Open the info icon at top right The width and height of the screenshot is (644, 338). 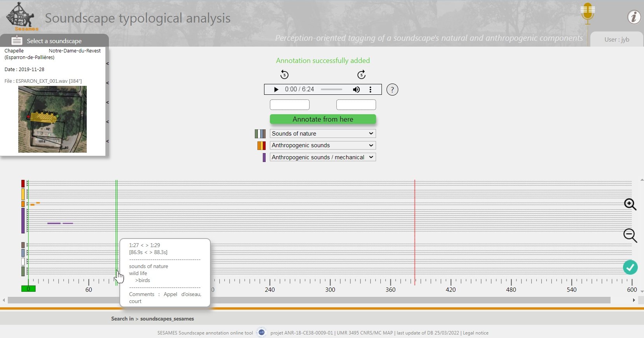click(x=634, y=17)
